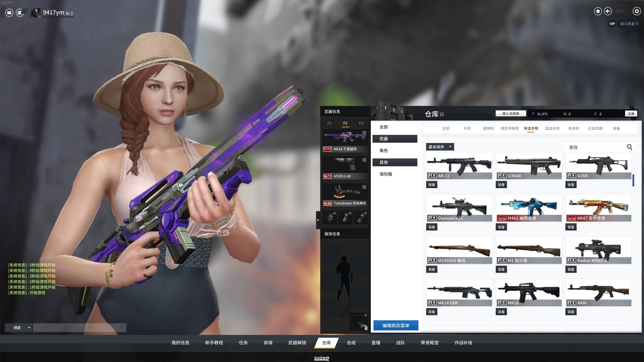Click the chat message input field
The width and height of the screenshot is (644, 362).
click(x=79, y=328)
